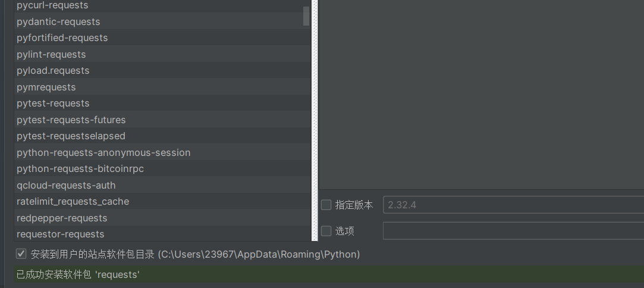Select python-requests-bitcoinrpc package

162,169
